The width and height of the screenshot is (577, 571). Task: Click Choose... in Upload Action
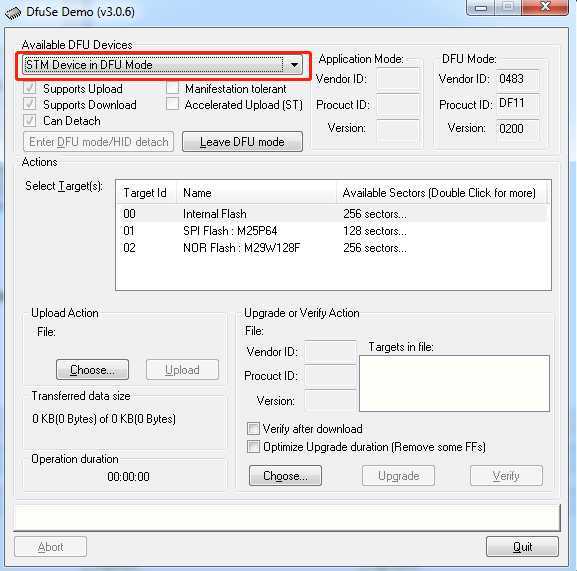tap(92, 370)
